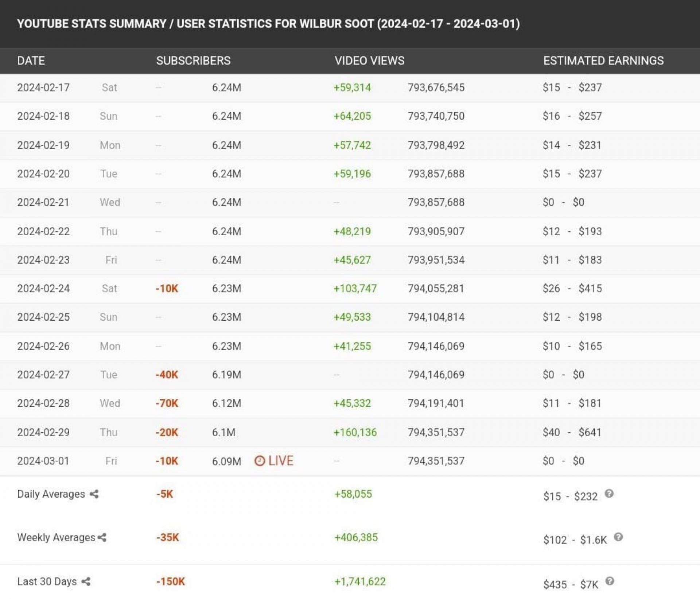Select date 2024-02-27
The height and width of the screenshot is (599, 700).
[x=43, y=375]
